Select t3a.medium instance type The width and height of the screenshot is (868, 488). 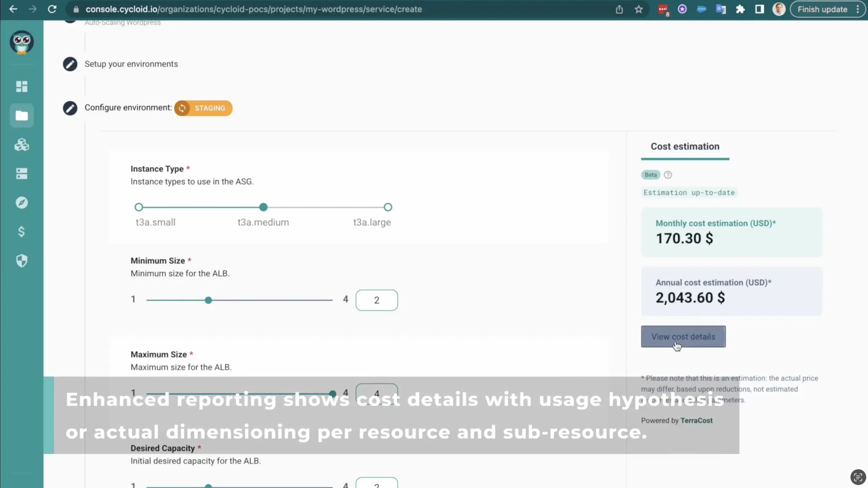(x=263, y=207)
